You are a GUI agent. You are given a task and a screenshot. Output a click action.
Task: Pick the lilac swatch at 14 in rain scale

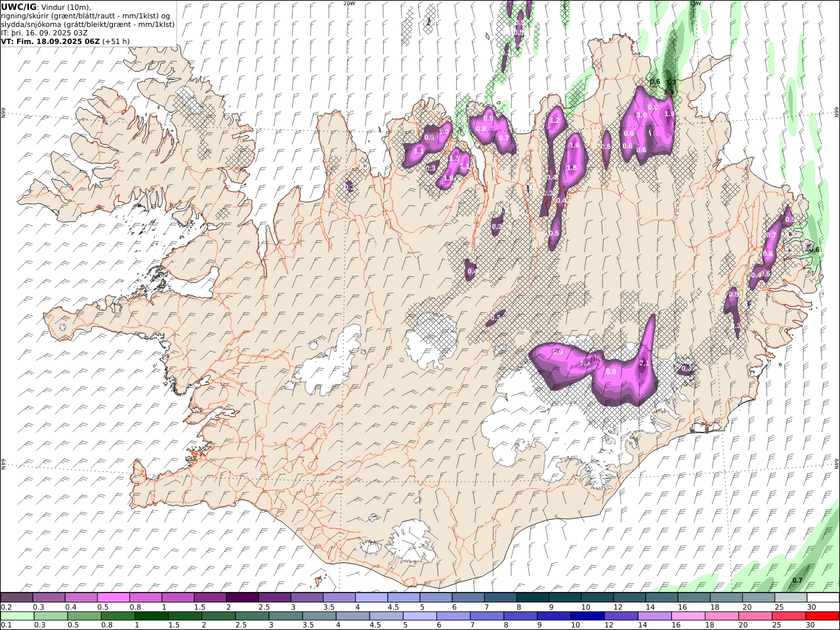pyautogui.click(x=654, y=616)
